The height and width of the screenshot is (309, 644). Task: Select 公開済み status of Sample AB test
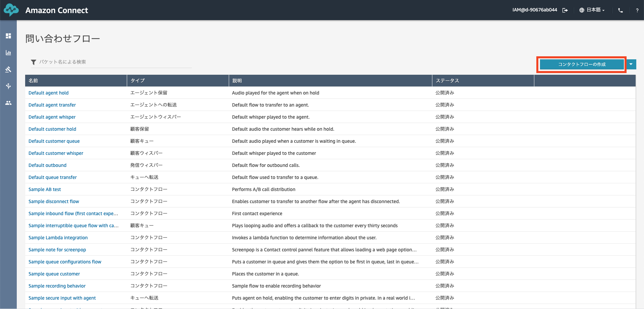(x=445, y=189)
